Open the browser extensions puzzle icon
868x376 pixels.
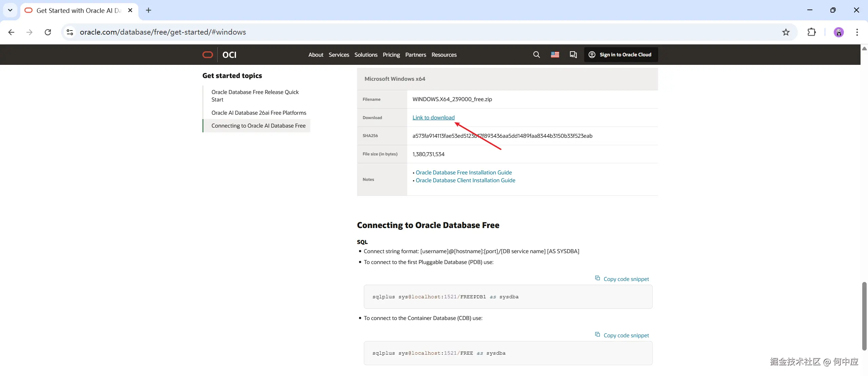812,32
